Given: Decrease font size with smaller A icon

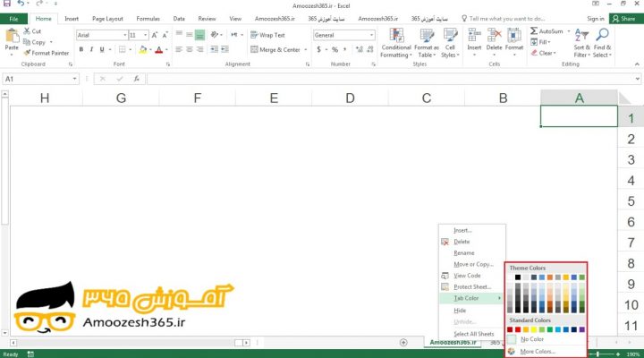Looking at the screenshot, I should [165, 35].
